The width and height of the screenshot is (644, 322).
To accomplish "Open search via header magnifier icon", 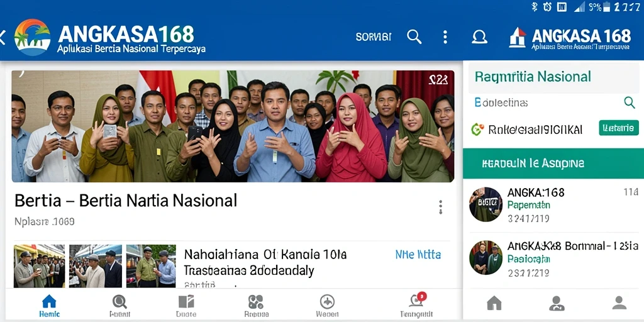I will 414,37.
